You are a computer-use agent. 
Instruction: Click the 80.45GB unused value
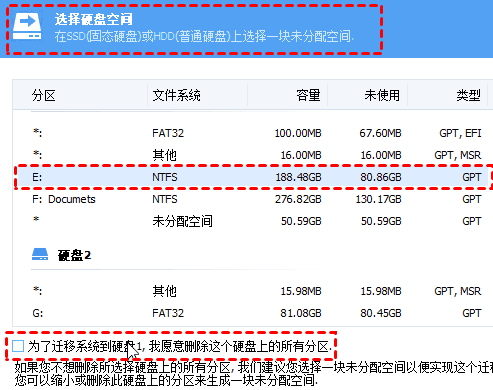tap(381, 313)
